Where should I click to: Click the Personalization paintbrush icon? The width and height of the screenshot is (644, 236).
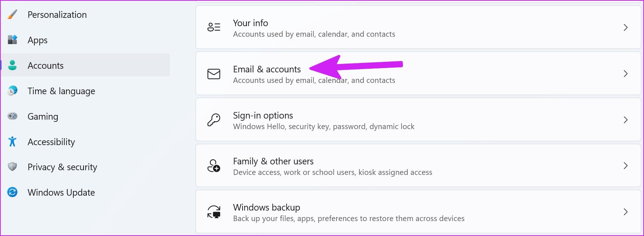12,15
